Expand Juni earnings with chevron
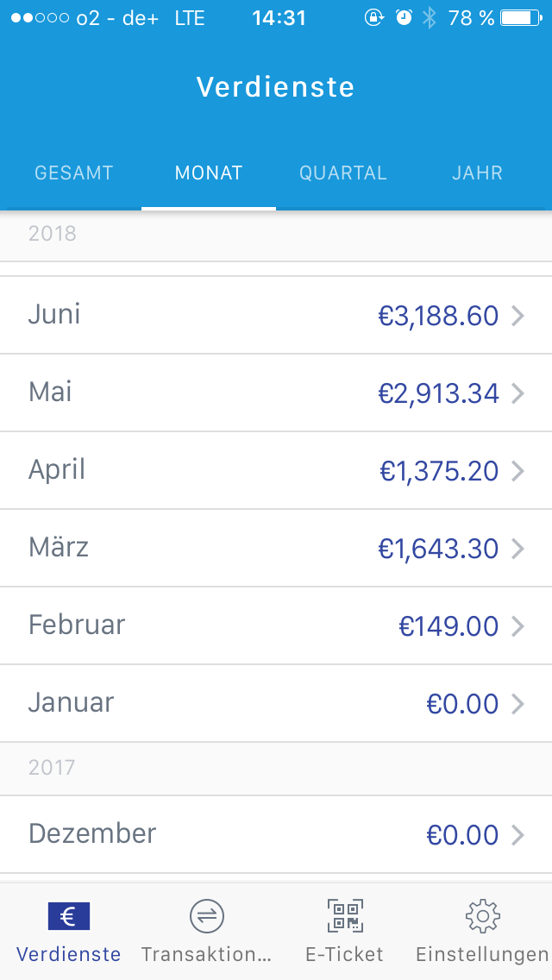Image resolution: width=552 pixels, height=980 pixels. pos(517,317)
